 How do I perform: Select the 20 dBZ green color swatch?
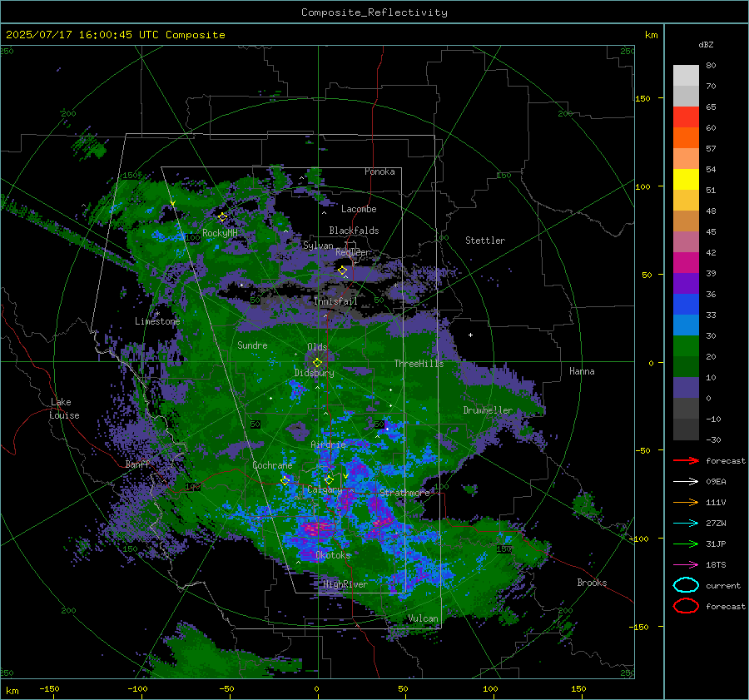686,366
